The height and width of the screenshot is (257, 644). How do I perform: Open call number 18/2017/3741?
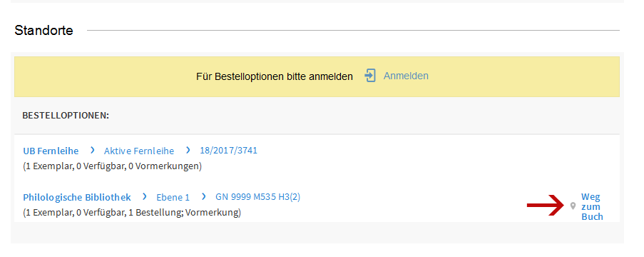pyautogui.click(x=228, y=151)
